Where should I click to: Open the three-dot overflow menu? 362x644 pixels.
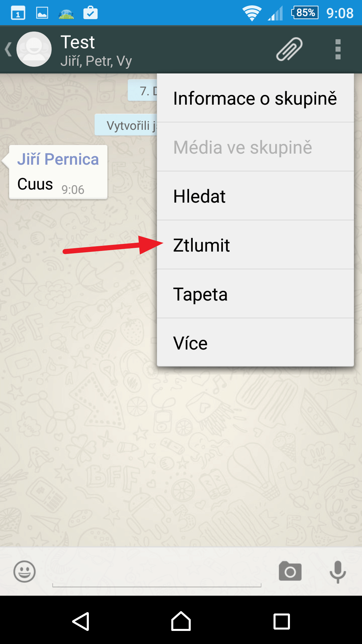tap(338, 49)
